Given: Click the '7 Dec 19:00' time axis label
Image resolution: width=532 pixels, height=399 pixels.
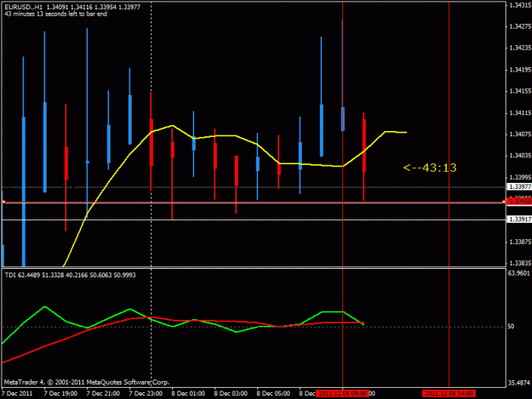Looking at the screenshot, I should pyautogui.click(x=60, y=394).
